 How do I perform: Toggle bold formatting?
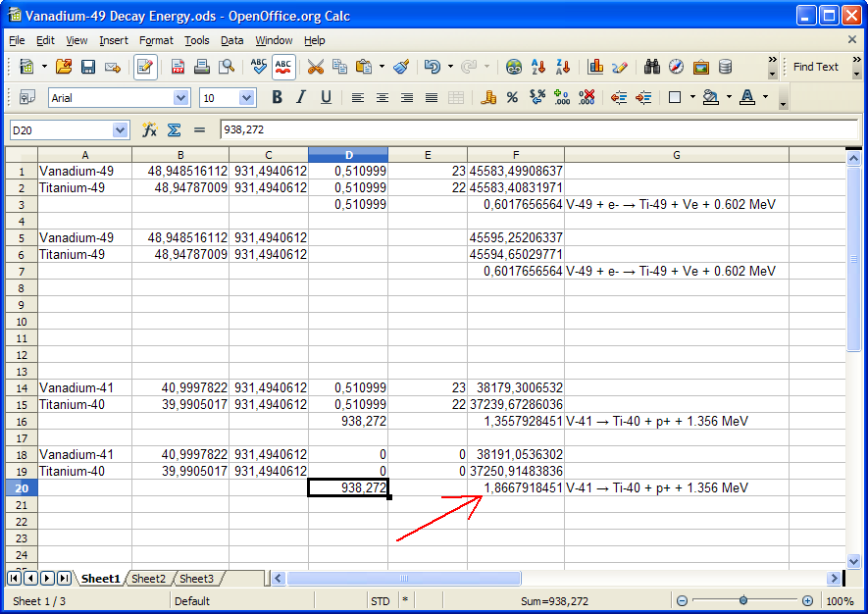(277, 97)
